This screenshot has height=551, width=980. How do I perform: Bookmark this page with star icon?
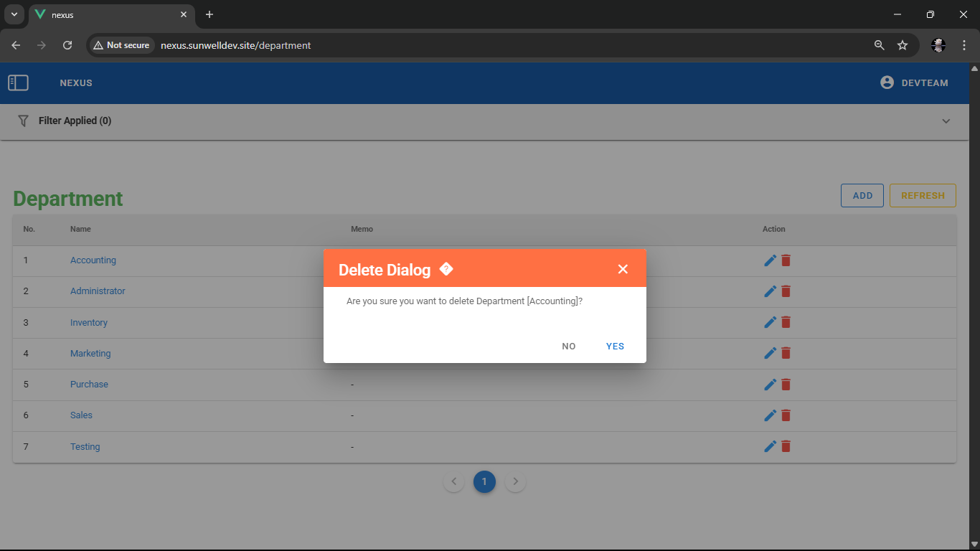(x=903, y=45)
